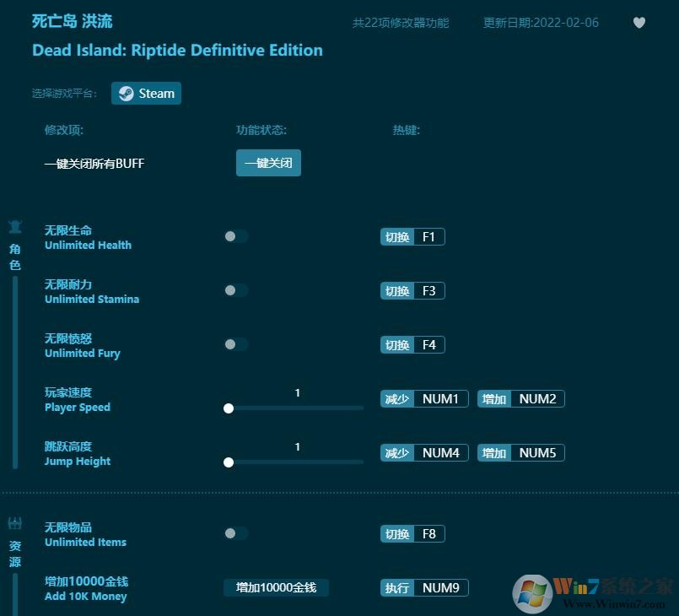Turn on Unlimited Stamina switch

236,290
